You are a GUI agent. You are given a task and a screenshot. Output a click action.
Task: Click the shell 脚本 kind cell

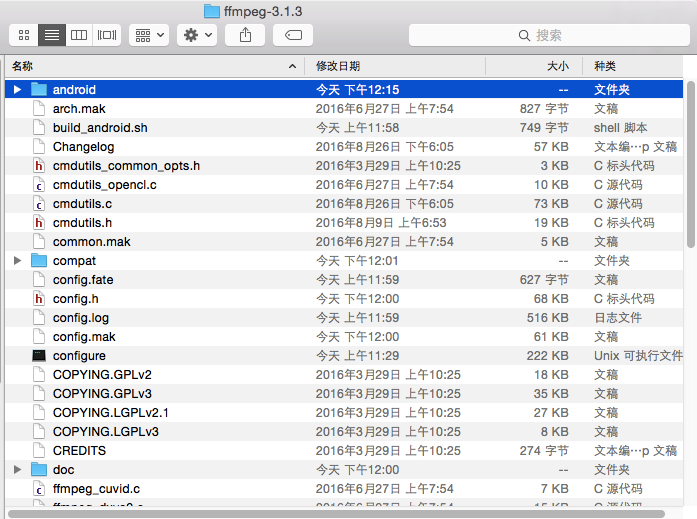click(620, 128)
